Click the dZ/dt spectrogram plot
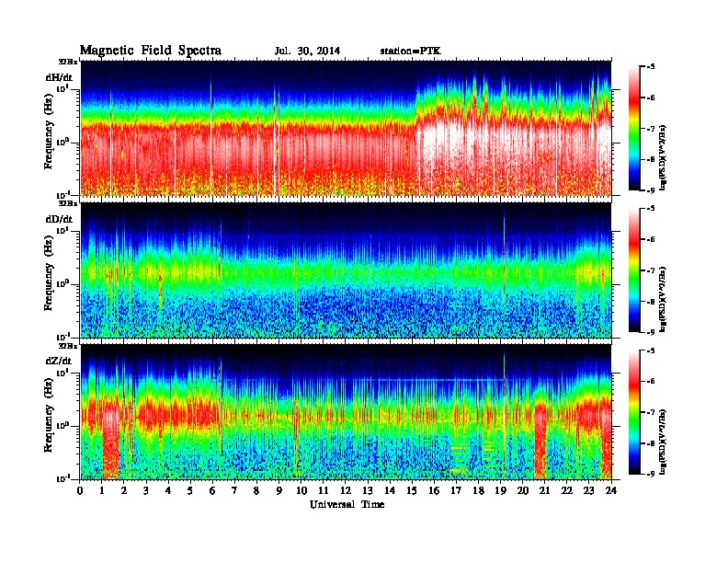The image size is (728, 563). click(x=346, y=412)
